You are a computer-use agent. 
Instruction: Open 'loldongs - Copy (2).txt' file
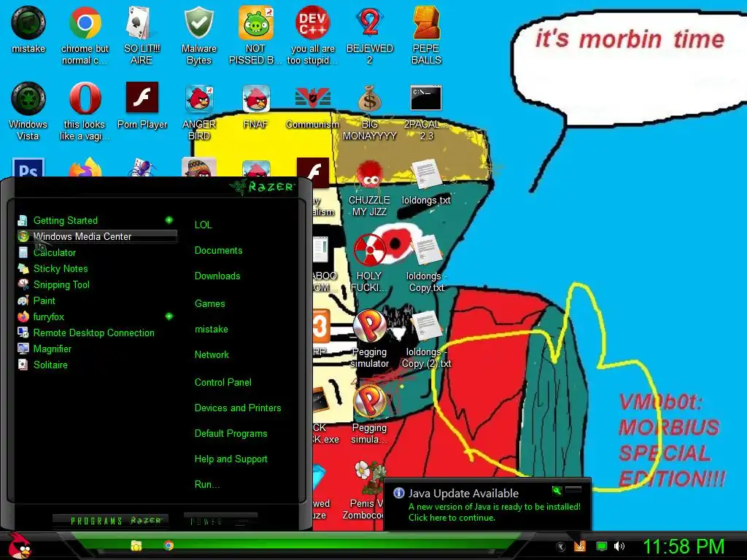coord(426,339)
